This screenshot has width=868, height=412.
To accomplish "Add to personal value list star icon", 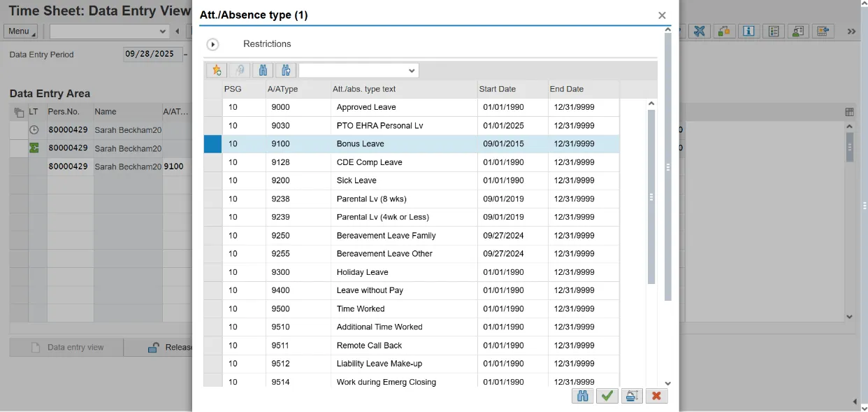I will (217, 71).
